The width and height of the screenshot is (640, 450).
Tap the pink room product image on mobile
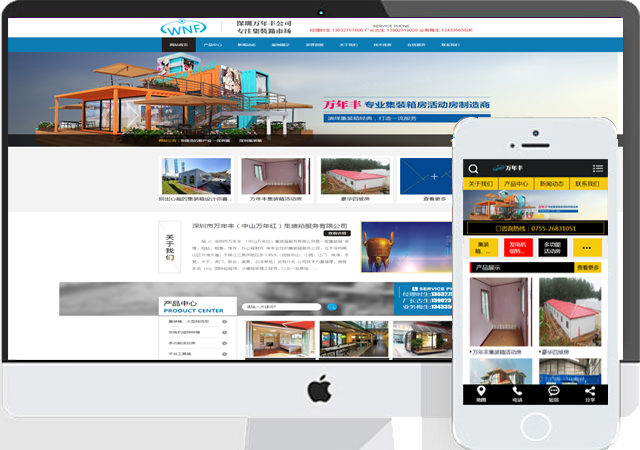[501, 312]
